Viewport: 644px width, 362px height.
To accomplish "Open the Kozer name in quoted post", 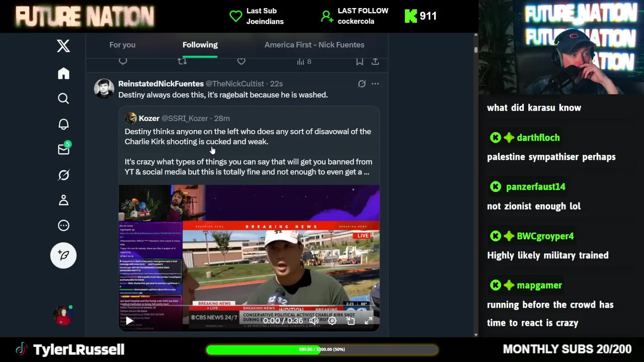I will point(149,118).
